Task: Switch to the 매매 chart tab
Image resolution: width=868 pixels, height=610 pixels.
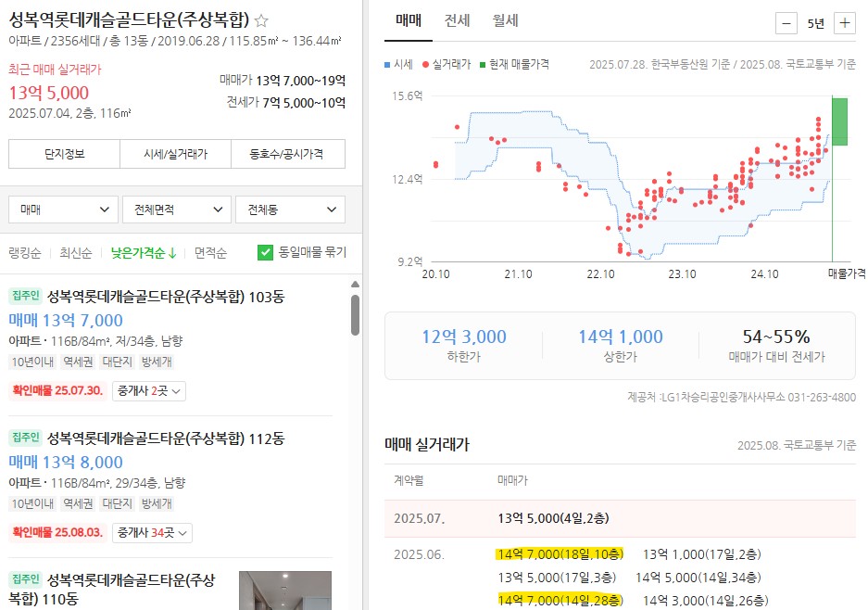Action: (409, 21)
